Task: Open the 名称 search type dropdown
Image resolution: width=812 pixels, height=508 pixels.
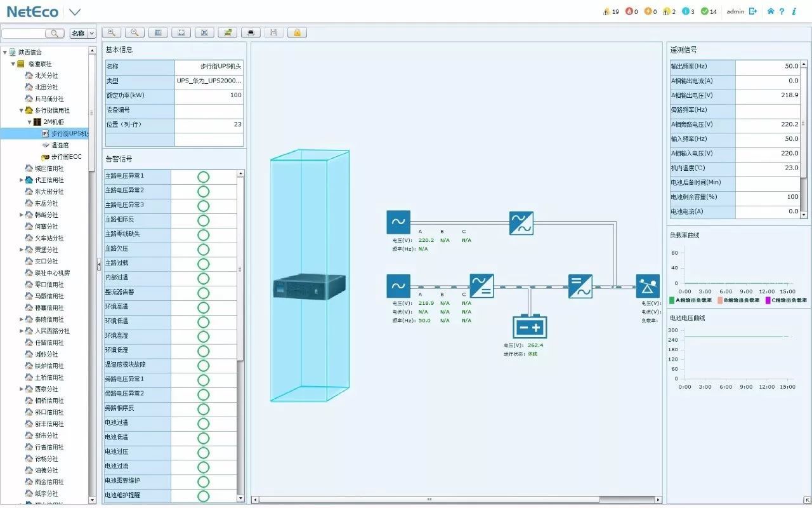Action: (x=82, y=34)
